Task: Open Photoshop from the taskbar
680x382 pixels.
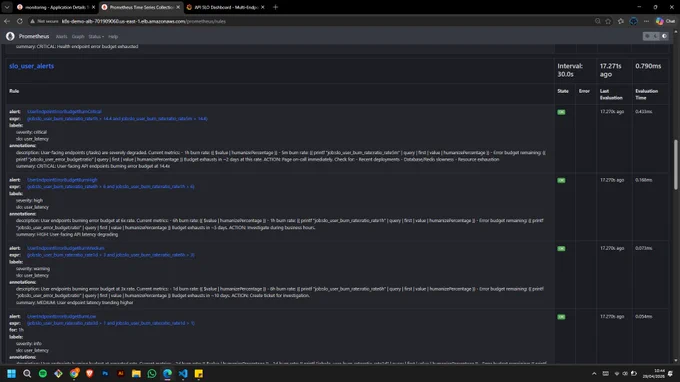Action: pos(105,374)
